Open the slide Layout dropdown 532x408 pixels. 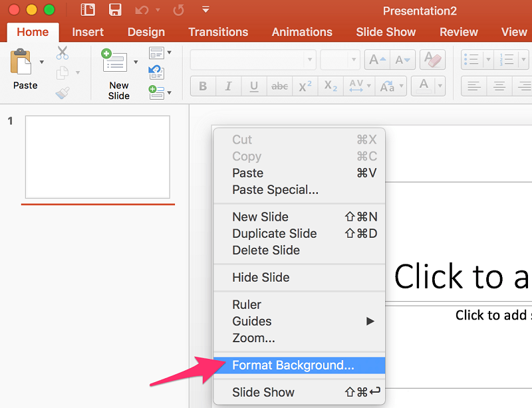click(160, 52)
